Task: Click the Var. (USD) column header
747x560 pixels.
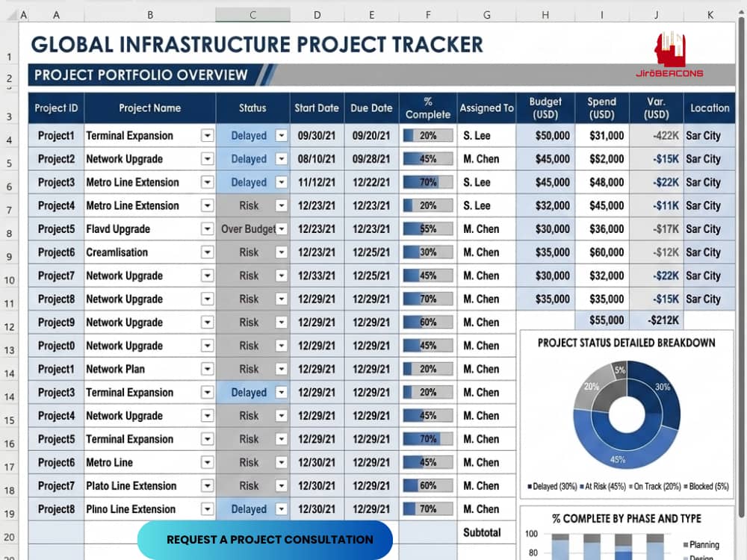Action: [x=657, y=108]
